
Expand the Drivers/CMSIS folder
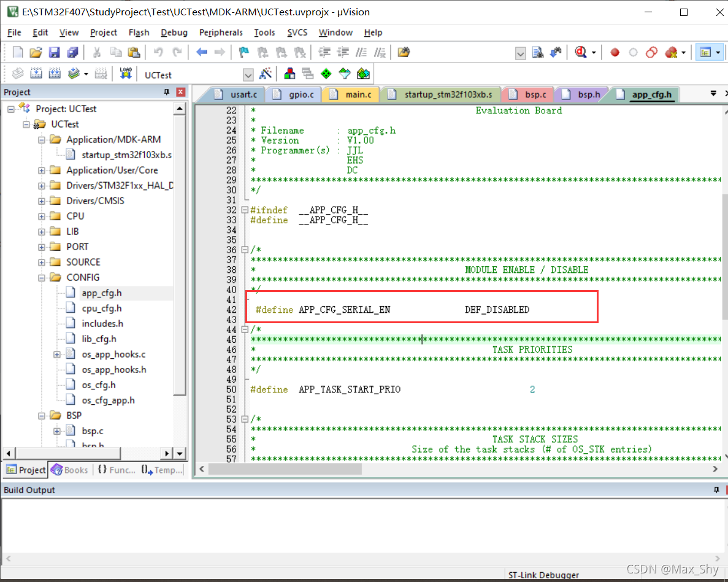pyautogui.click(x=42, y=201)
